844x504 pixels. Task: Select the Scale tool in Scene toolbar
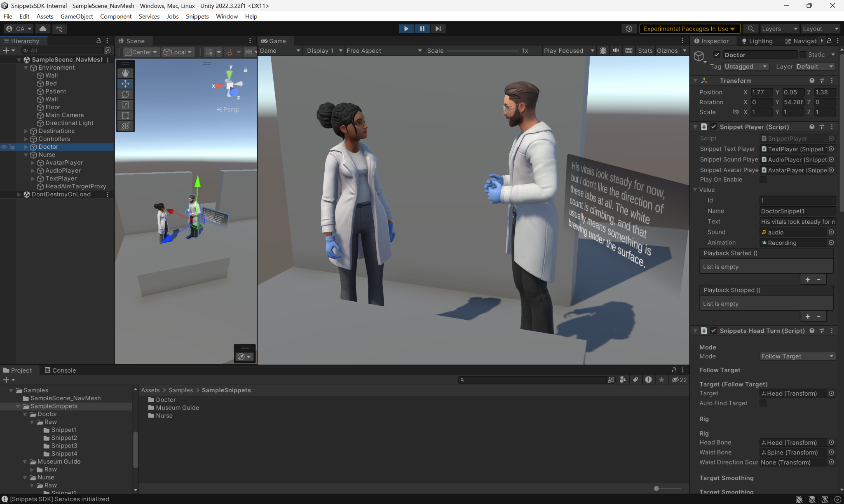coord(125,105)
